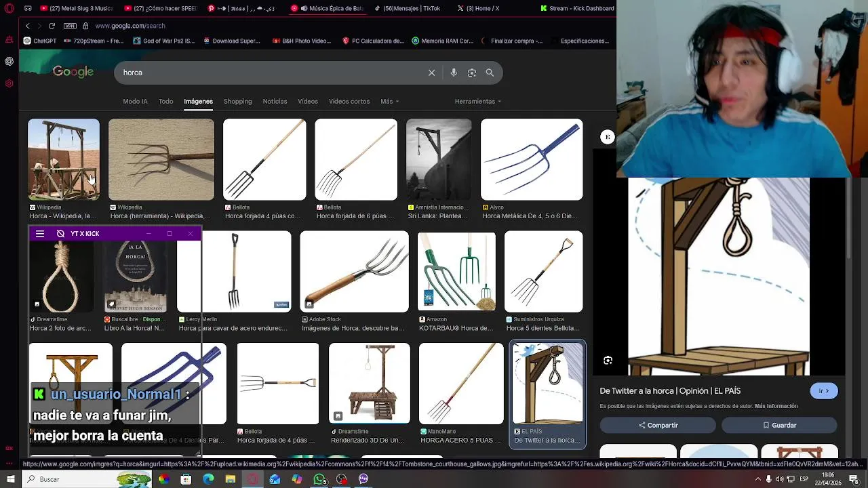Open Dreamstime Renderizado 3D gallows image
Screen dimensions: 868x488
370,384
